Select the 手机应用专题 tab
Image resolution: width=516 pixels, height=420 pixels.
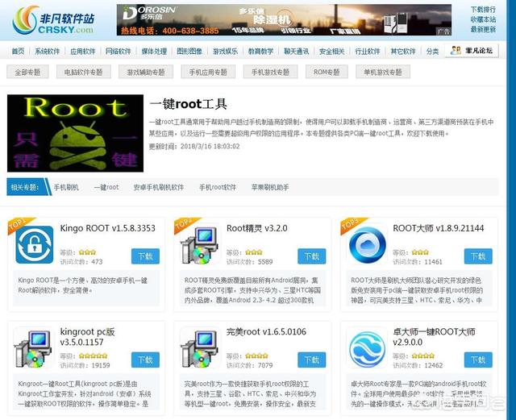pos(208,72)
